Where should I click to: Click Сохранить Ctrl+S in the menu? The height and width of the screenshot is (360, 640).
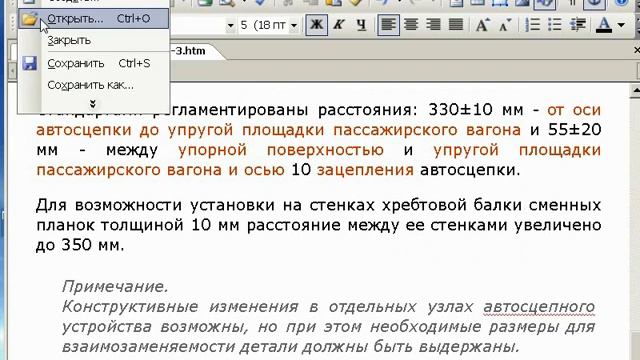click(x=93, y=63)
